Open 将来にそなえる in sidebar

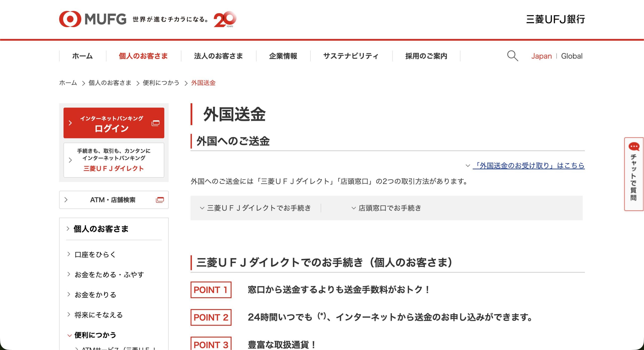pyautogui.click(x=99, y=315)
